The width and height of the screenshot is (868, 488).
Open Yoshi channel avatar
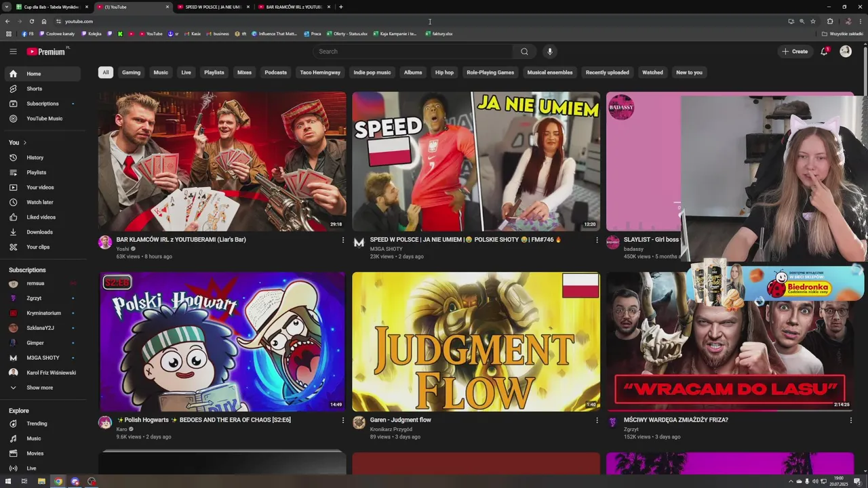[x=105, y=243]
